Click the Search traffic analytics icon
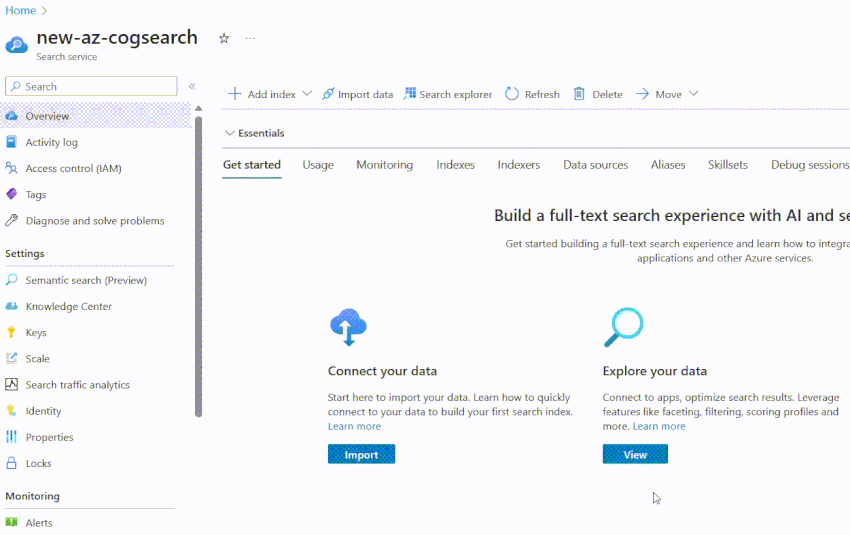Screen dimensions: 850x535 tap(11, 384)
